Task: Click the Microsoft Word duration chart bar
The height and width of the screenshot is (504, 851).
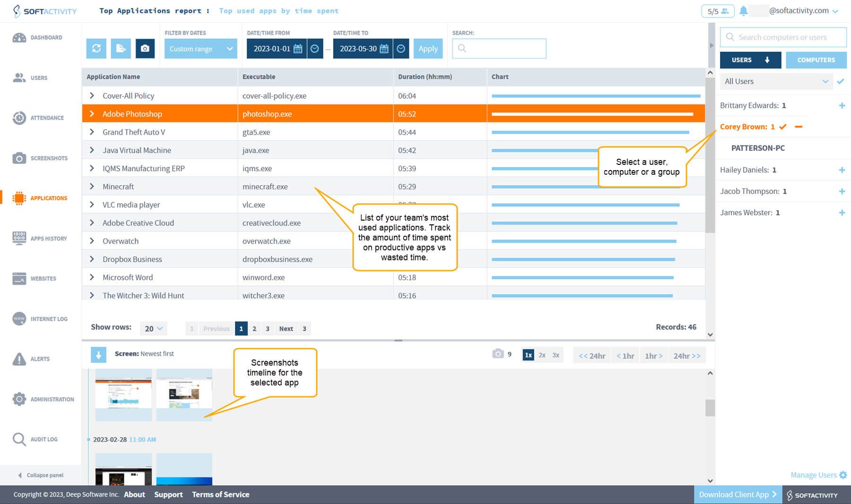Action: [x=582, y=278]
